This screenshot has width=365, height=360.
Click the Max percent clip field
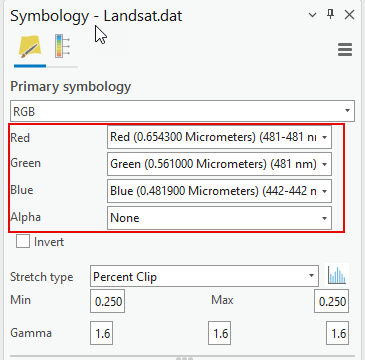331,301
